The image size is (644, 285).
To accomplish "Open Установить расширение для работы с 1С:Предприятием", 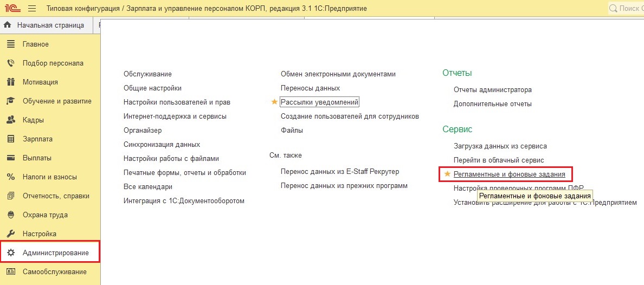I will pos(545,203).
